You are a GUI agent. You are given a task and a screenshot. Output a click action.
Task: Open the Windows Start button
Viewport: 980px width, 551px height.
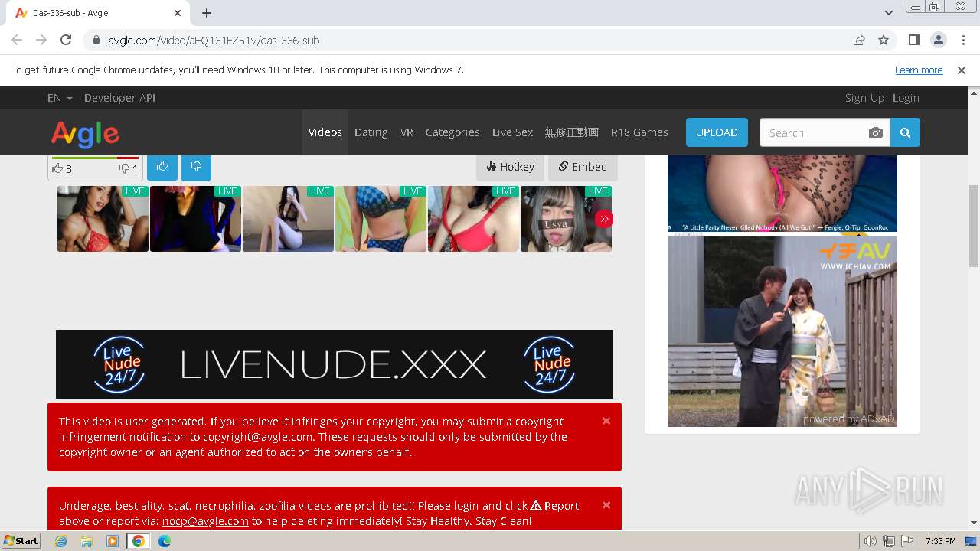coord(21,541)
